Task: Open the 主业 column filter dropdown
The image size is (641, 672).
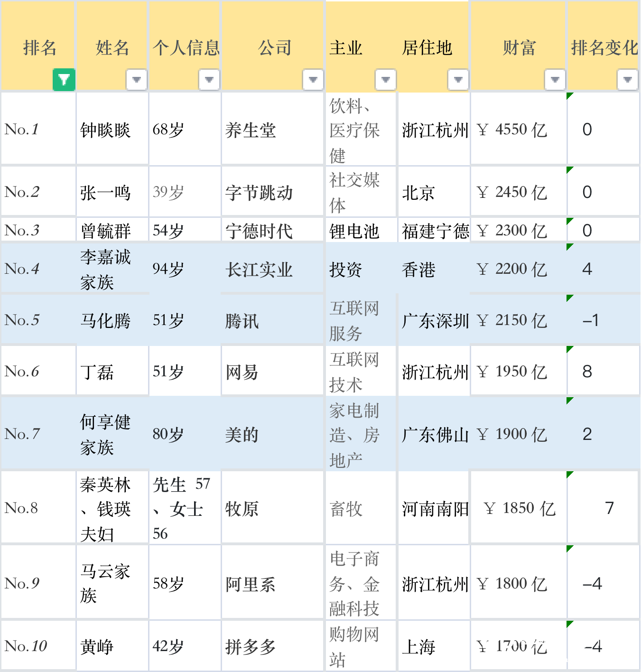Action: [386, 79]
